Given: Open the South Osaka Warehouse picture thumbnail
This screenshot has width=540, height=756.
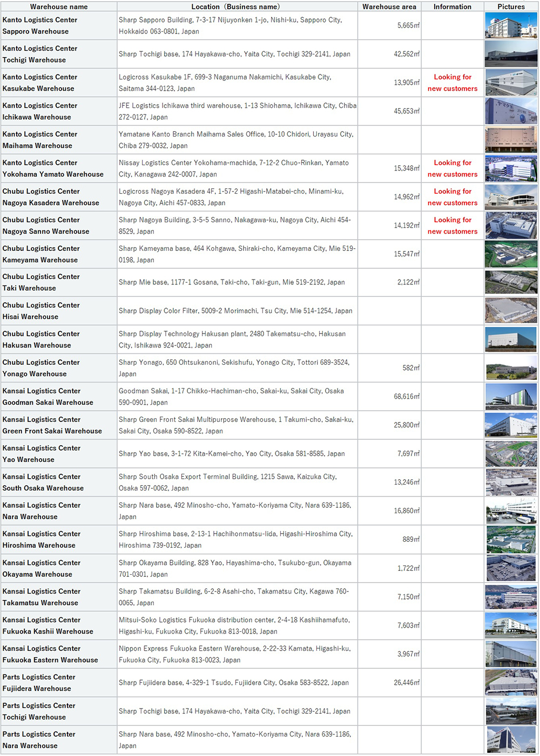Looking at the screenshot, I should click(511, 482).
